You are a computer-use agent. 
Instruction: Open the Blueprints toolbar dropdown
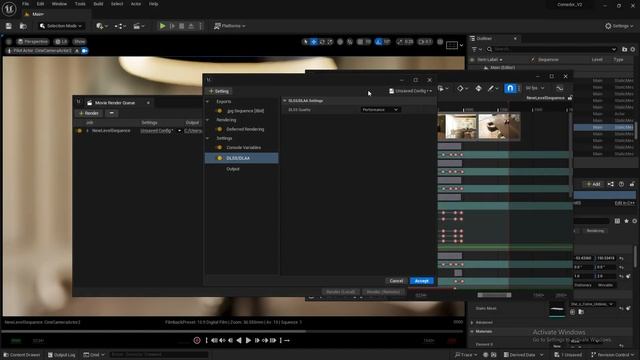120,26
